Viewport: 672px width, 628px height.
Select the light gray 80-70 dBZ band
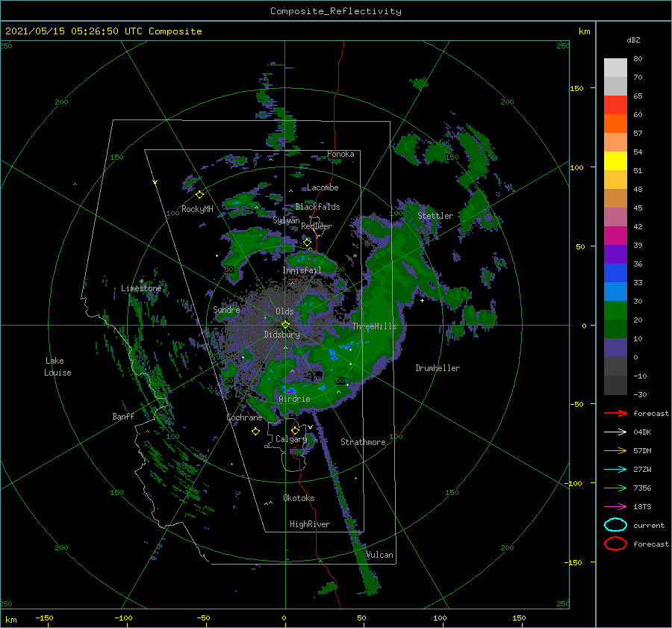(615, 67)
